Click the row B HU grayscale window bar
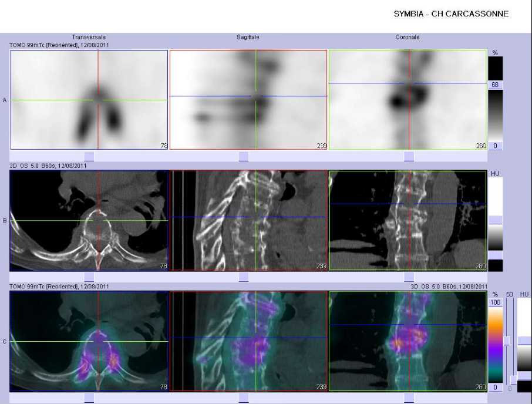532x404 pixels. point(495,237)
